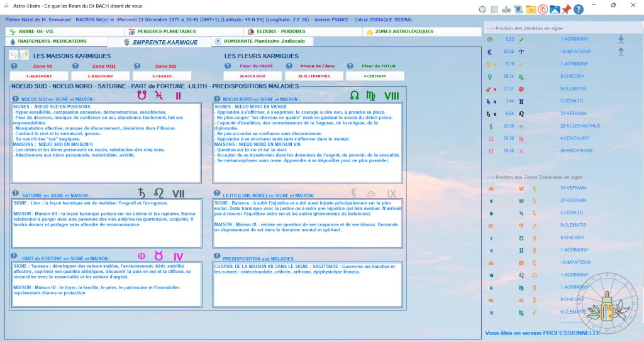Open the yellow starred favorites folder icon
Viewport: 644px width, 342px height.
tap(530, 9)
